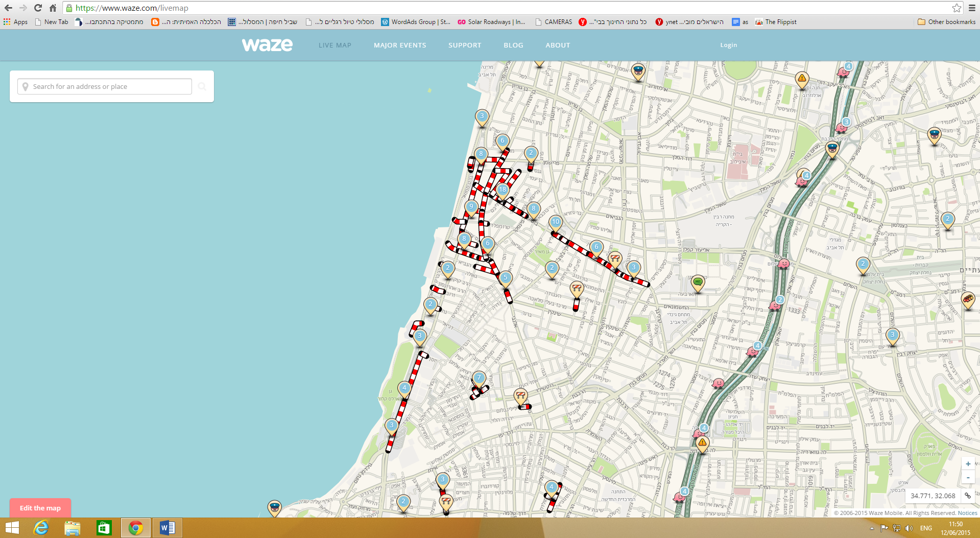Open the Other bookmarks folder

pyautogui.click(x=946, y=22)
